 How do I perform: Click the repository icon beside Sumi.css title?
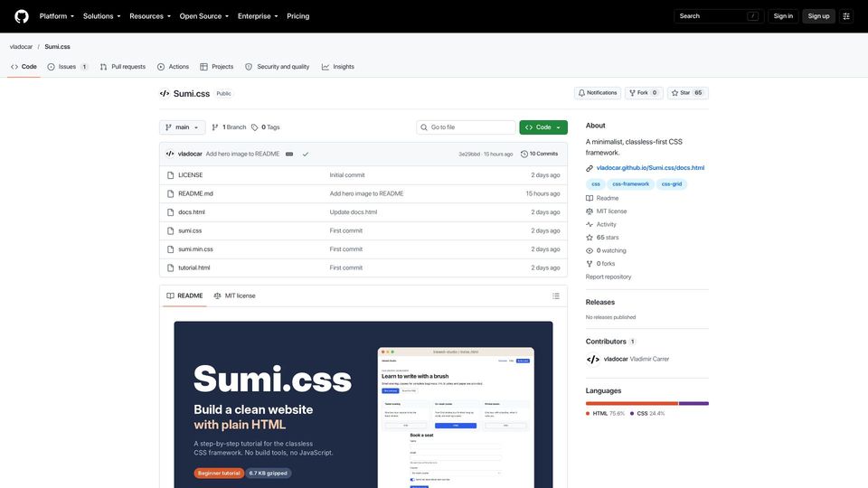(x=165, y=93)
